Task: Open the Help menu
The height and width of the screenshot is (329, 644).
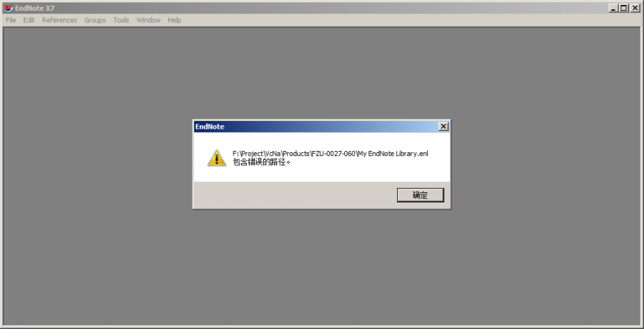Action: pyautogui.click(x=174, y=20)
